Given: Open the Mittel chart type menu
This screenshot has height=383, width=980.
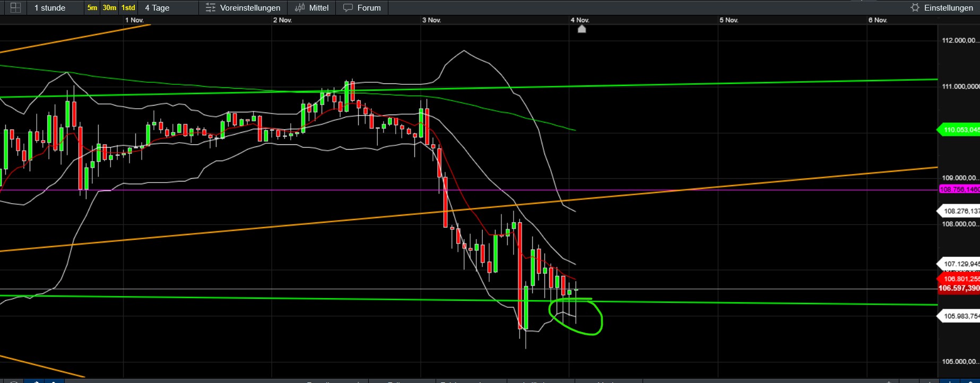Looking at the screenshot, I should tap(312, 8).
